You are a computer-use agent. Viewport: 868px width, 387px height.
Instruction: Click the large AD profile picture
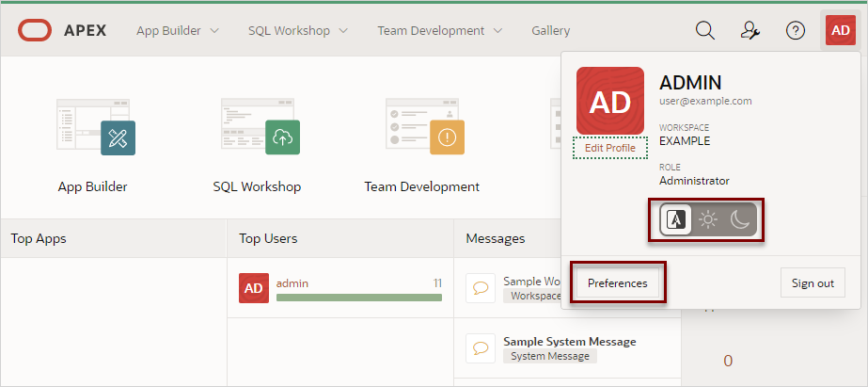pos(610,101)
